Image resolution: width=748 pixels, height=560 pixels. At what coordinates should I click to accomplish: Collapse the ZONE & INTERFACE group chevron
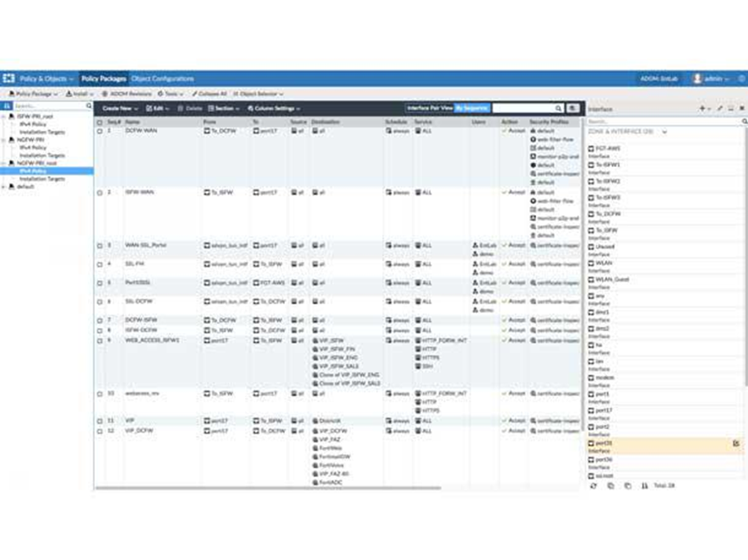(x=665, y=132)
